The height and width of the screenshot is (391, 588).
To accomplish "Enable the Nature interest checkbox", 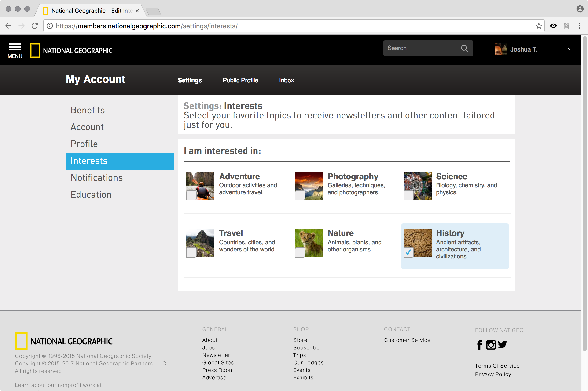I will click(300, 252).
